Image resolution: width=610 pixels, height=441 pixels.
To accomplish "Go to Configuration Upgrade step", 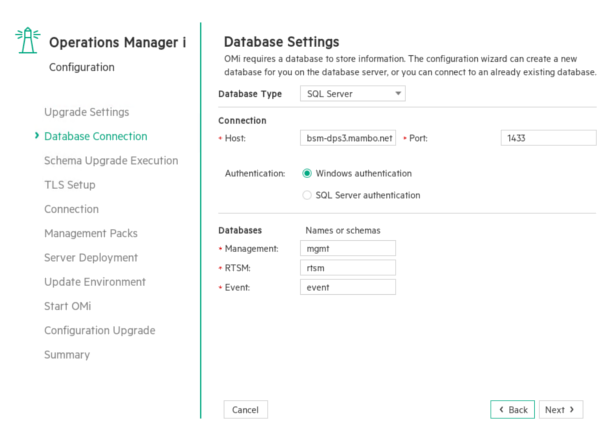I will (100, 331).
